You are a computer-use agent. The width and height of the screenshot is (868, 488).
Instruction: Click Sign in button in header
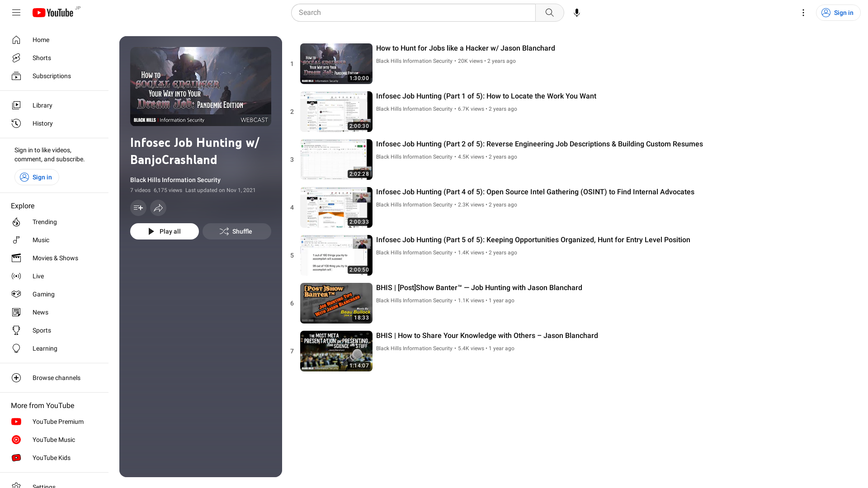pyautogui.click(x=838, y=13)
